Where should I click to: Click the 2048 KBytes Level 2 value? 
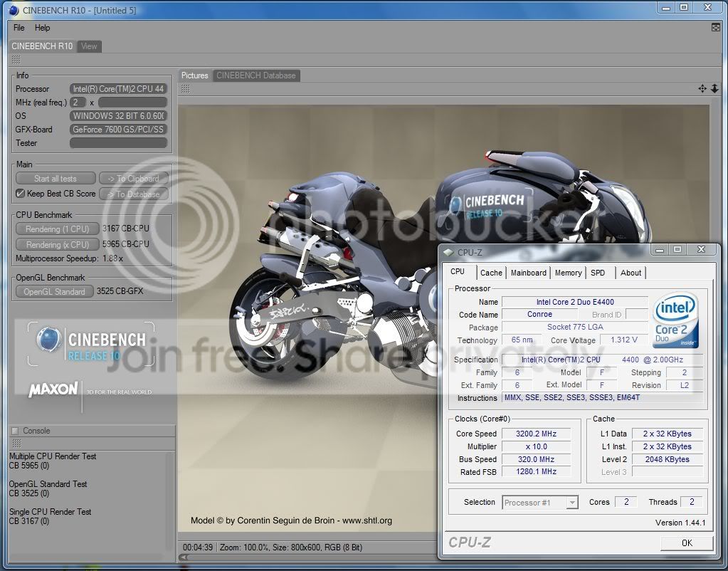point(668,459)
